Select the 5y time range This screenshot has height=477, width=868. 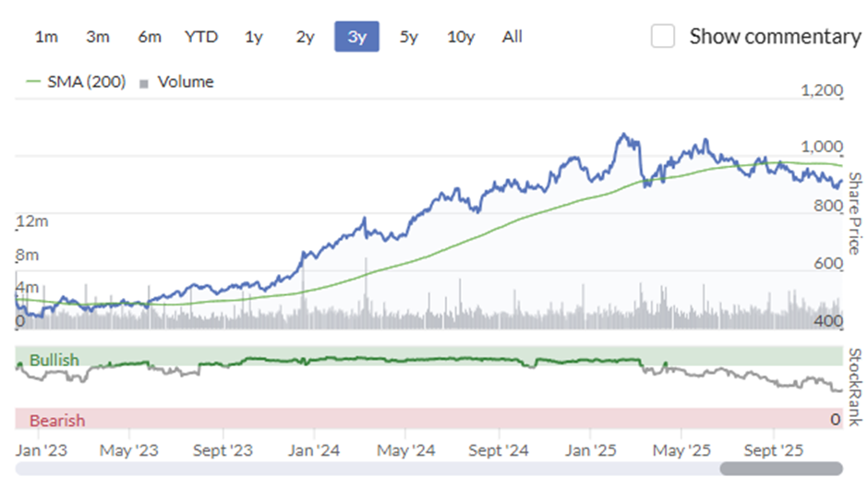point(408,37)
